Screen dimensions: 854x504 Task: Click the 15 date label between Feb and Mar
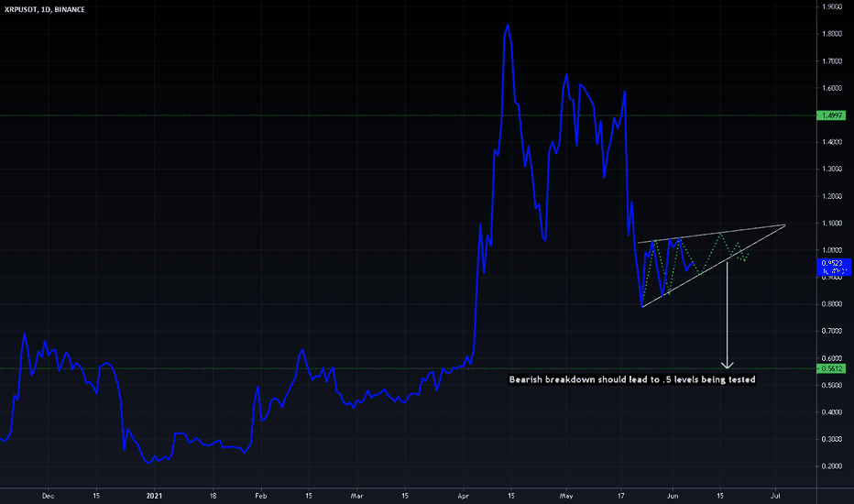(x=308, y=496)
